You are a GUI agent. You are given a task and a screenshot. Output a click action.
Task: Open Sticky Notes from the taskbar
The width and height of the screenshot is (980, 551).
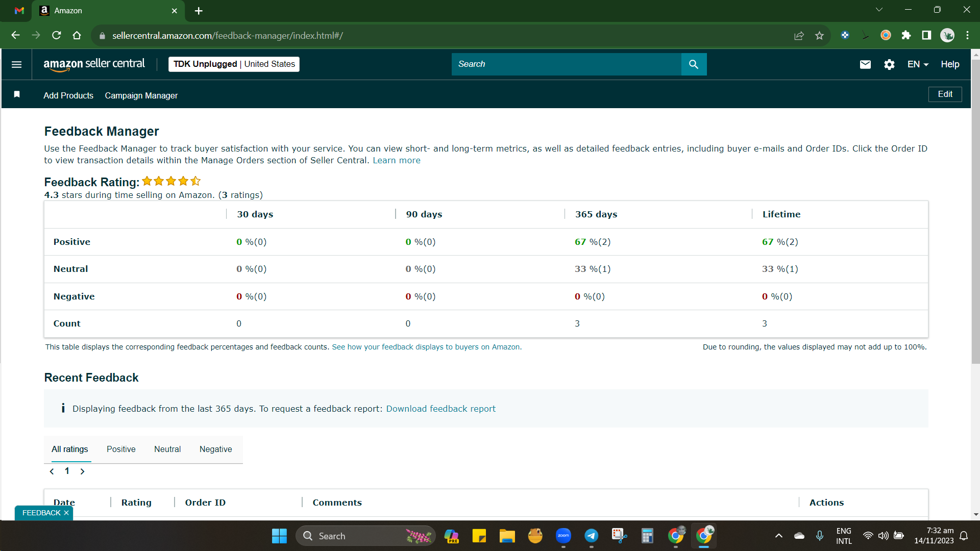pyautogui.click(x=479, y=536)
